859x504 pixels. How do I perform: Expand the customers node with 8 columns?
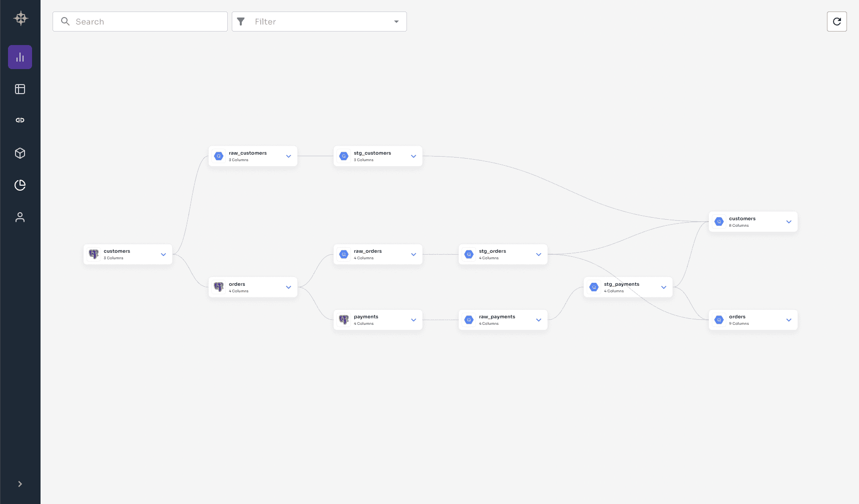(789, 222)
